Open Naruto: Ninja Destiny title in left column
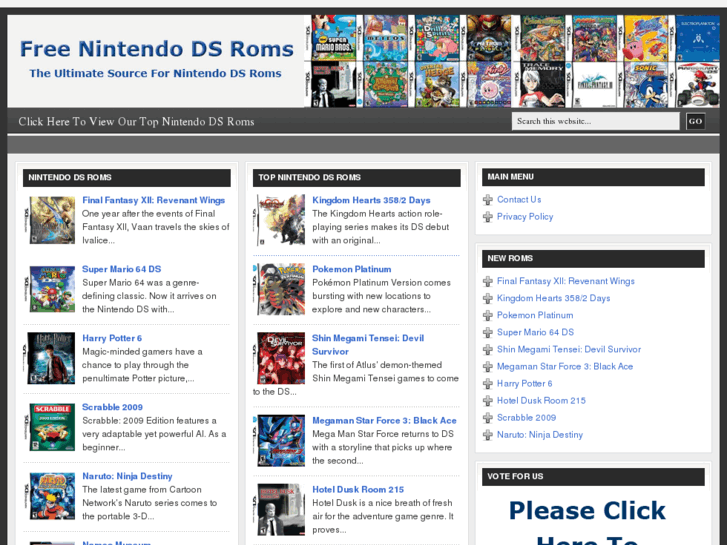This screenshot has width=727, height=545. point(127,476)
